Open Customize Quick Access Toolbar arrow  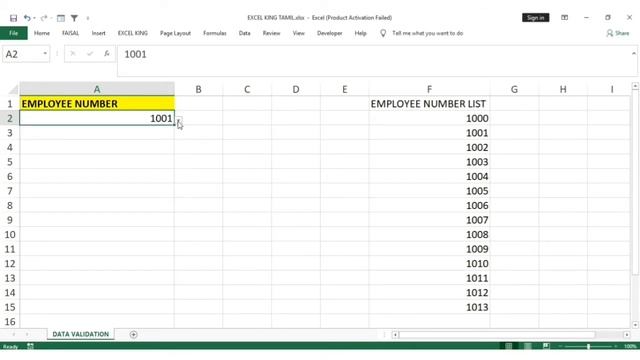pyautogui.click(x=88, y=18)
